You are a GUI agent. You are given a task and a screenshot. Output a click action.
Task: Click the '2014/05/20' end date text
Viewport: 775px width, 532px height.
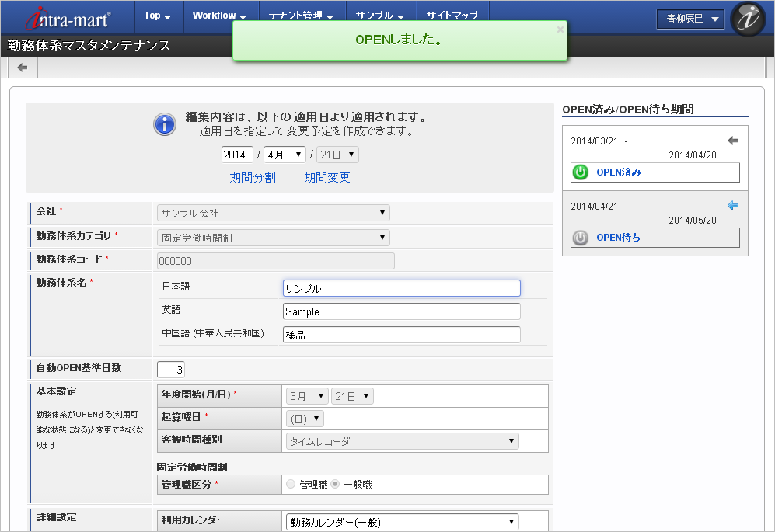coord(693,221)
